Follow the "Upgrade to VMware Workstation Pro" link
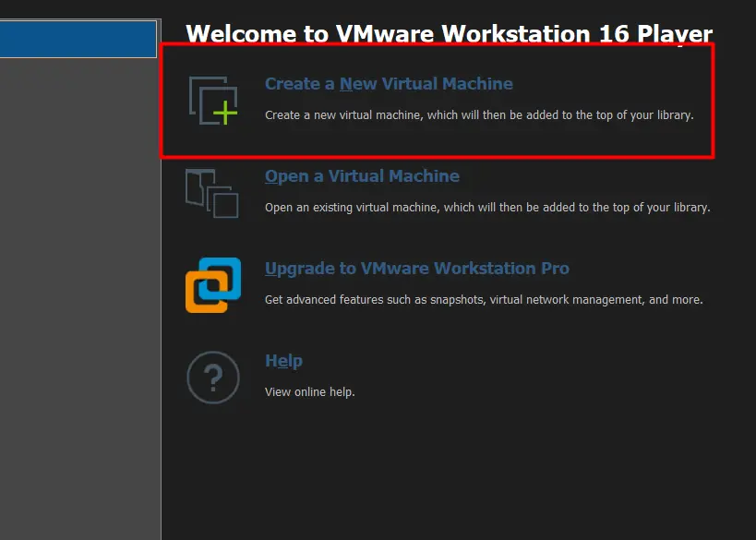The height and width of the screenshot is (540, 756). pyautogui.click(x=416, y=269)
